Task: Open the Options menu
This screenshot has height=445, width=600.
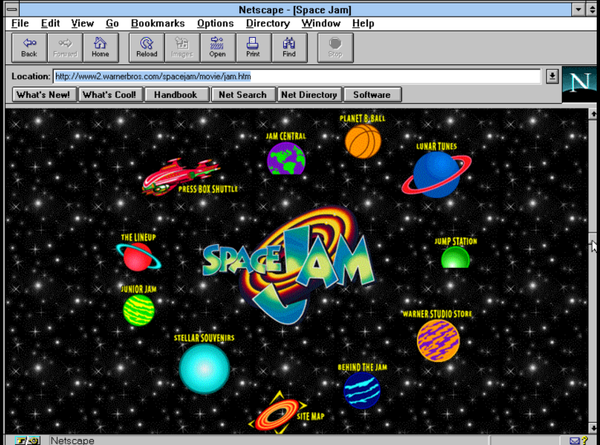Action: point(215,23)
